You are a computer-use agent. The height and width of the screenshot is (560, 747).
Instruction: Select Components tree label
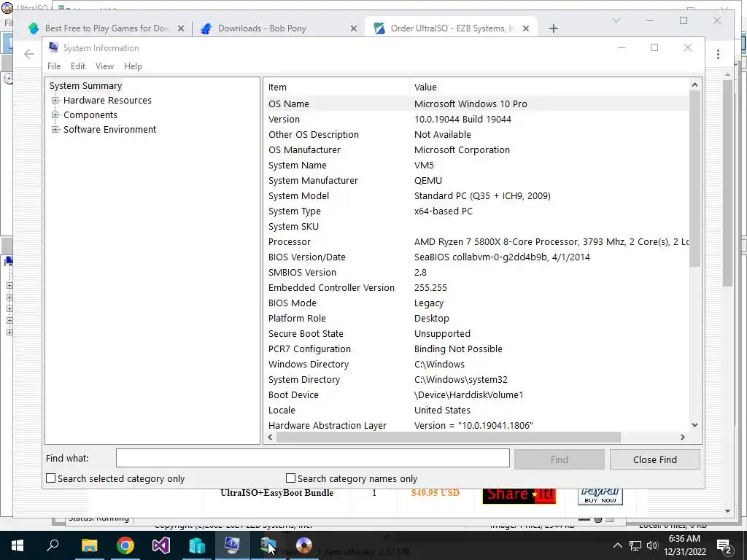[x=90, y=114]
